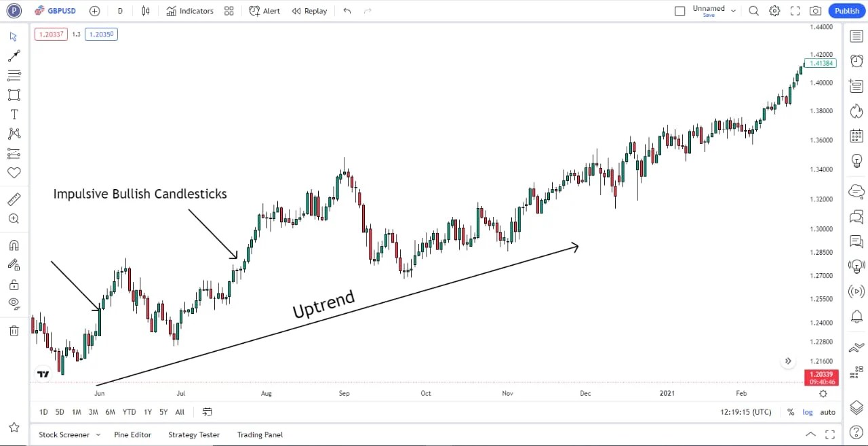This screenshot has width=868, height=446.
Task: Select the Trend Line drawing tool
Action: [x=14, y=56]
